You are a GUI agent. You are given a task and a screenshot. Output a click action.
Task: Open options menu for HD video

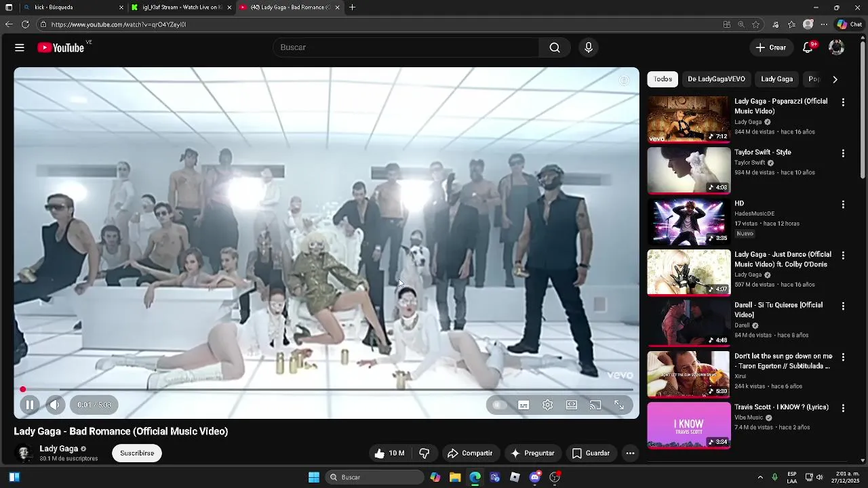coord(843,204)
